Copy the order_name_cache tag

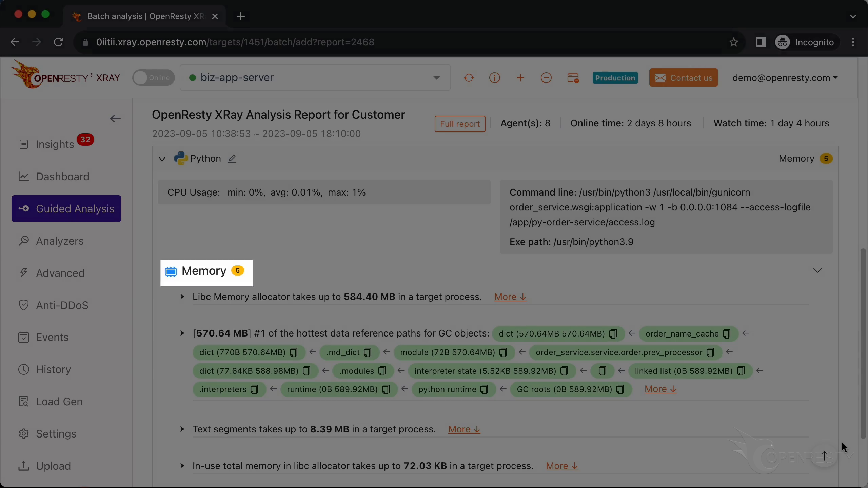(727, 334)
